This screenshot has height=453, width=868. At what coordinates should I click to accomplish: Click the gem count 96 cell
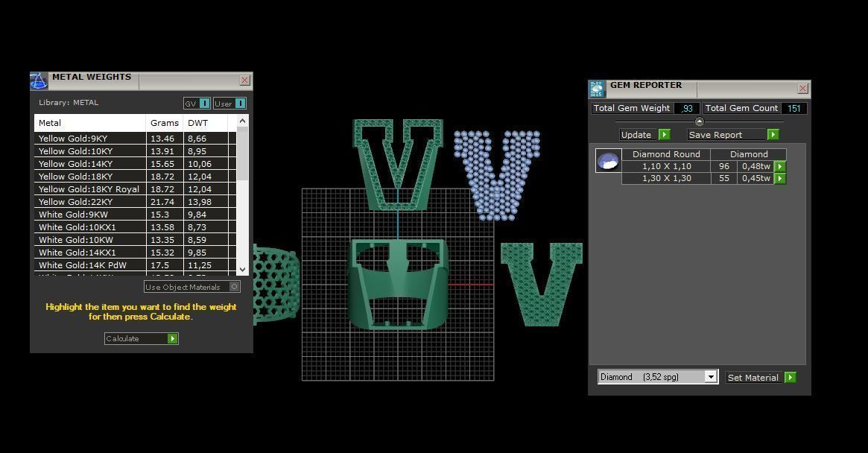tap(724, 166)
